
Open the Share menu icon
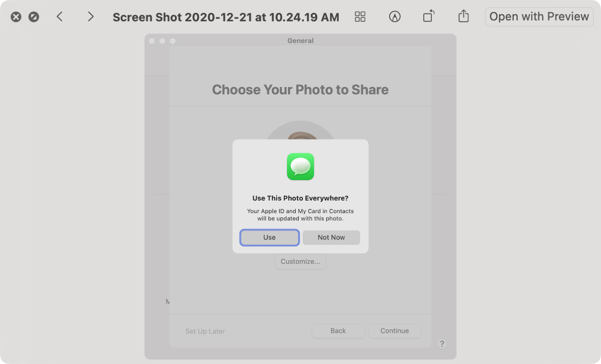pyautogui.click(x=463, y=16)
